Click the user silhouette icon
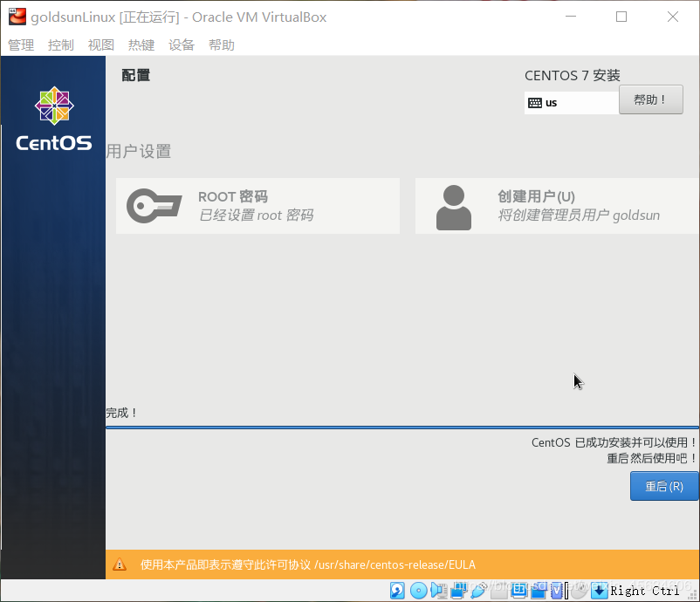Viewport: 700px width, 602px height. point(454,208)
